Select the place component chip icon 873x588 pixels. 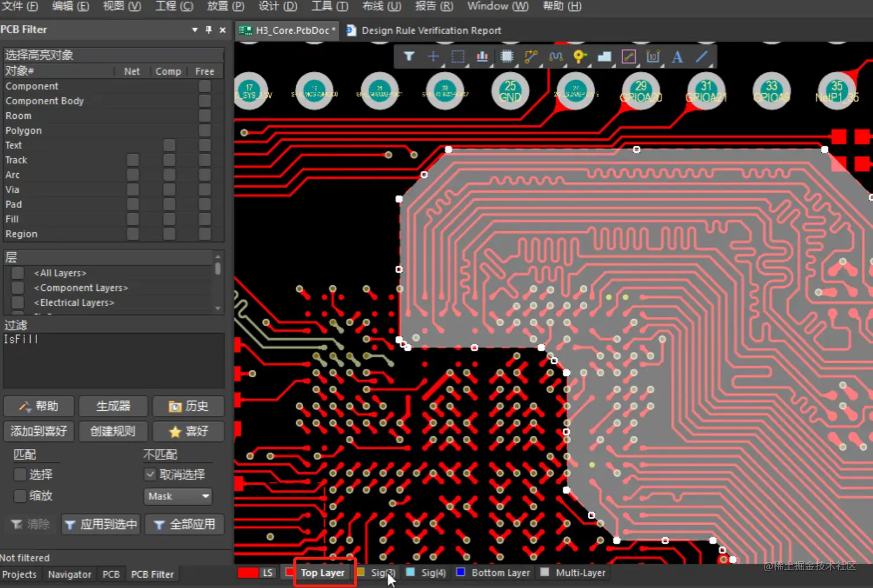click(507, 56)
